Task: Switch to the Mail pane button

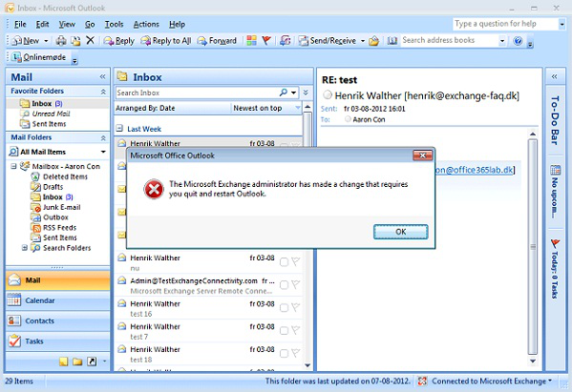Action: point(57,280)
